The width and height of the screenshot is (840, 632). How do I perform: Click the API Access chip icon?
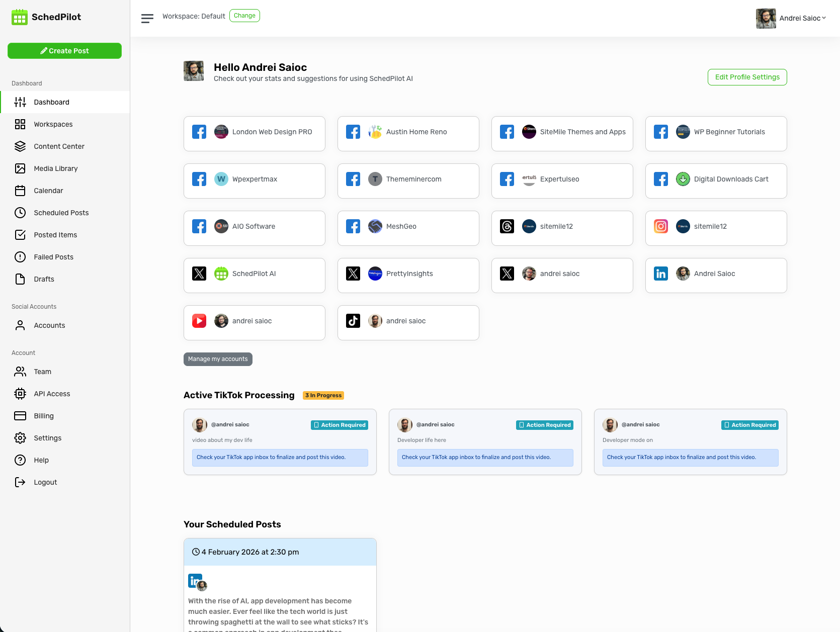tap(20, 394)
